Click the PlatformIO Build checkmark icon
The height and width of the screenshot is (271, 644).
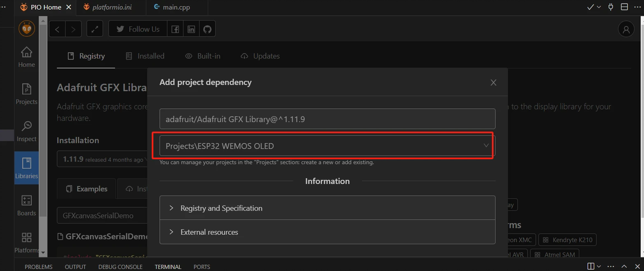coord(591,7)
